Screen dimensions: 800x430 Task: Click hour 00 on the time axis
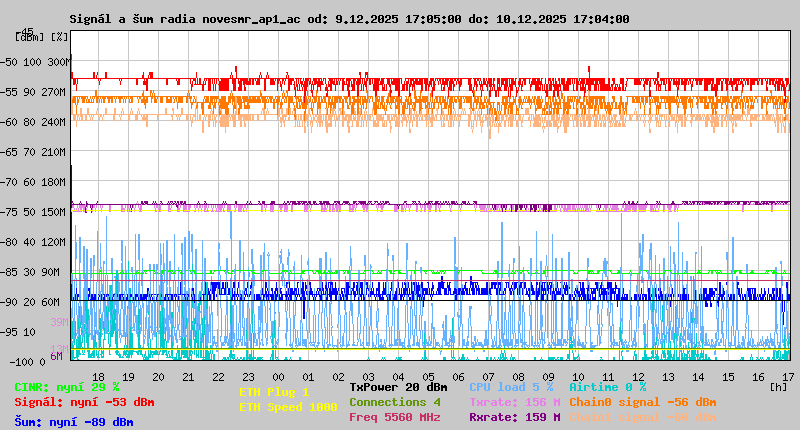click(x=277, y=377)
